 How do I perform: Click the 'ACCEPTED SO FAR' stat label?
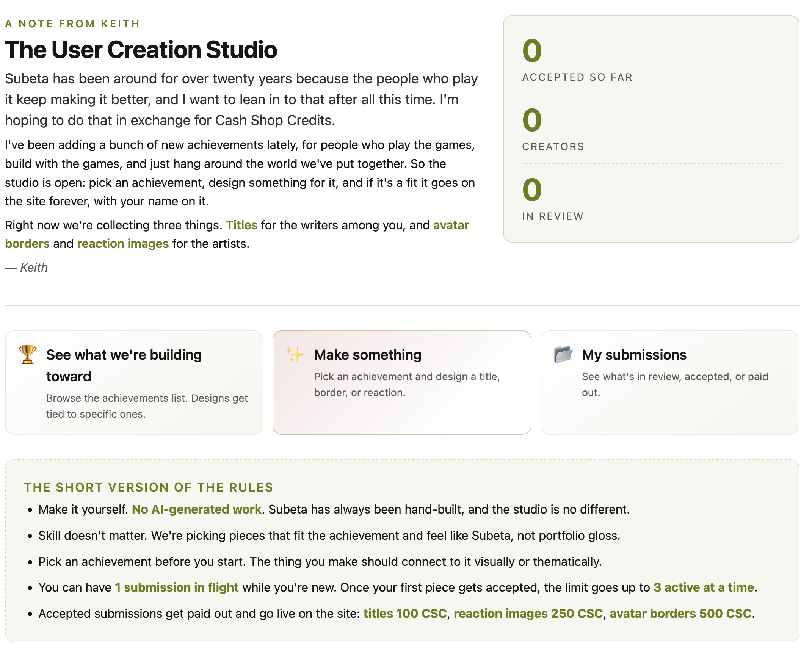(x=578, y=78)
